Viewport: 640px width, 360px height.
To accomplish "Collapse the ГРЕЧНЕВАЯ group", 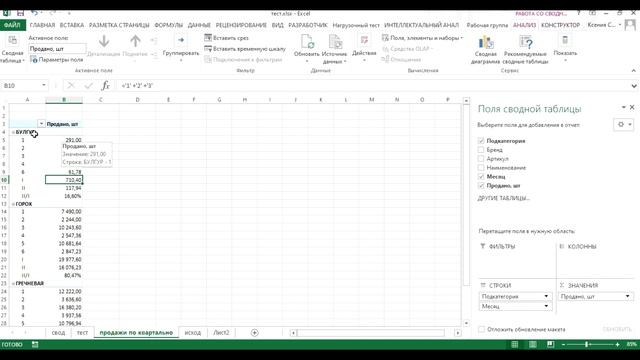I will [13, 283].
